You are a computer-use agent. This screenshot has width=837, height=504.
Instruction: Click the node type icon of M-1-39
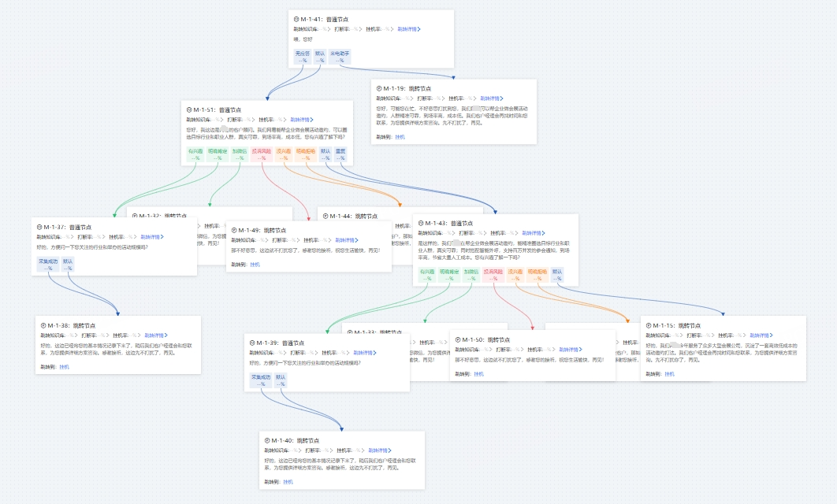coord(252,343)
